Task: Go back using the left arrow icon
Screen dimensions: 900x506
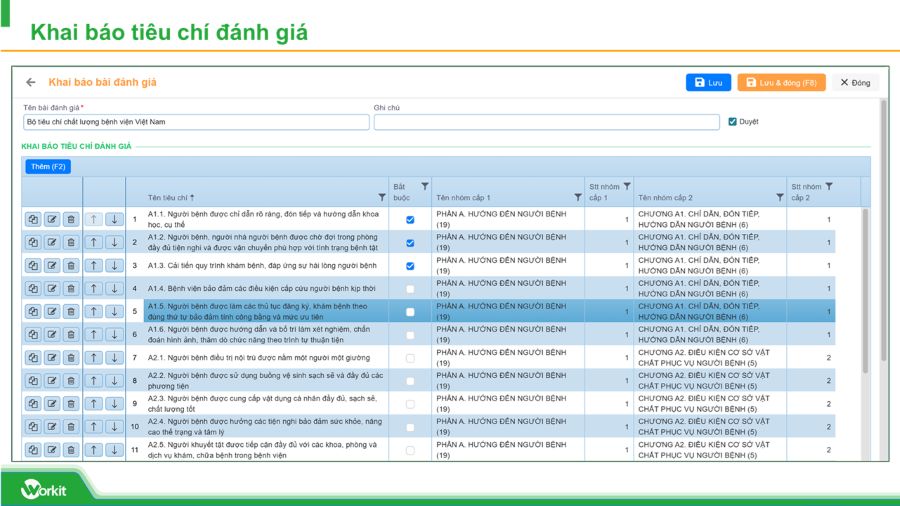Action: click(x=30, y=83)
